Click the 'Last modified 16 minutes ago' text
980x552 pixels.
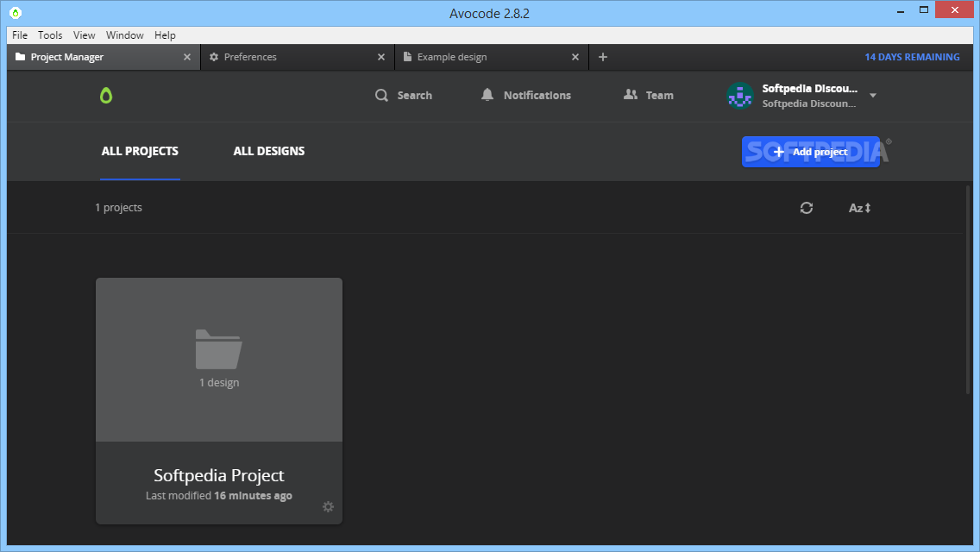[219, 496]
